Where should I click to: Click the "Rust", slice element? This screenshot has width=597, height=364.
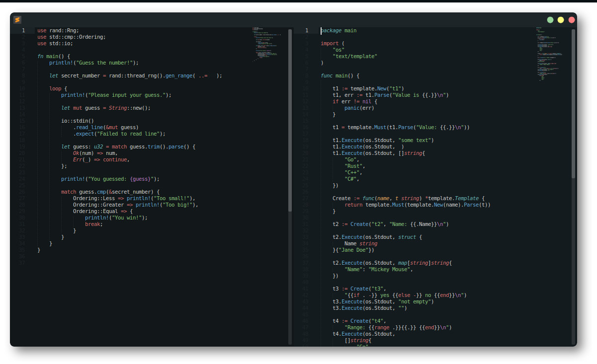click(x=355, y=166)
